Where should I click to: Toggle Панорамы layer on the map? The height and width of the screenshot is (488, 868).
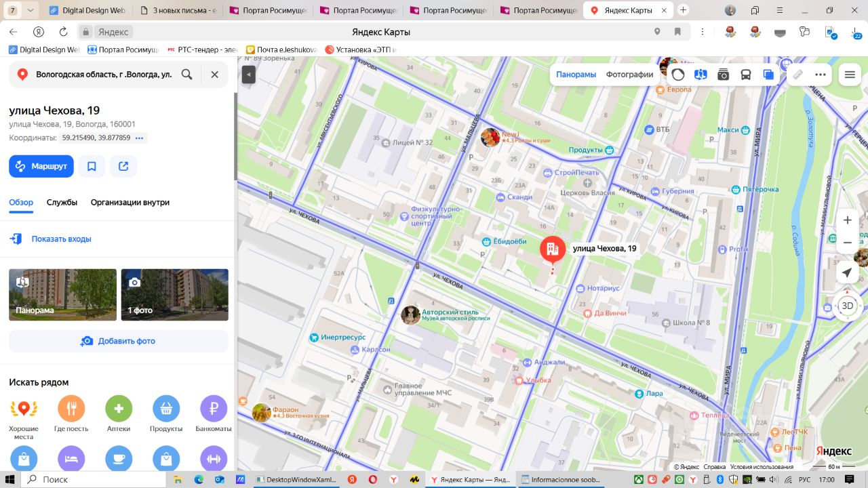coord(576,75)
